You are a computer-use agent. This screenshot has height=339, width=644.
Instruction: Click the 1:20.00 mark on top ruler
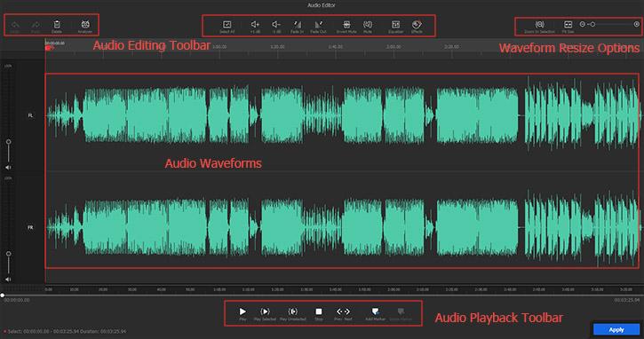[277, 47]
